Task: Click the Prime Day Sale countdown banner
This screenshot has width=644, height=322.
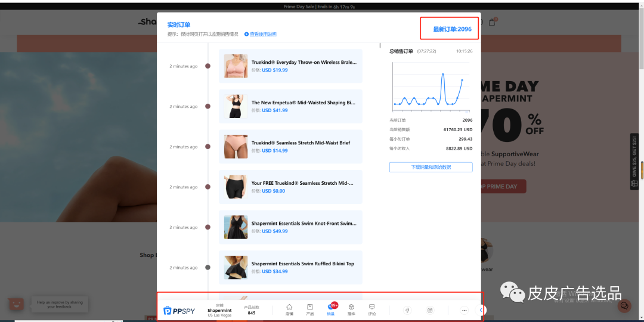Action: (319, 7)
